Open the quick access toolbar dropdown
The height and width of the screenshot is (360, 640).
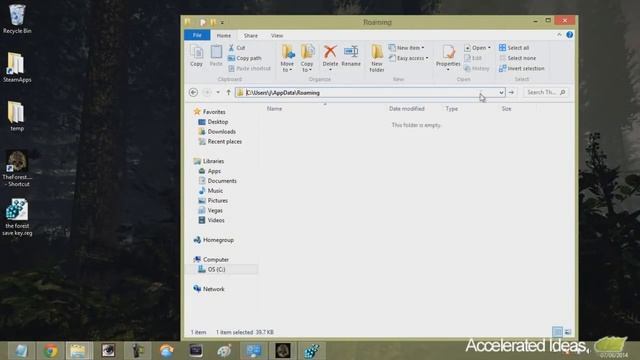click(222, 22)
